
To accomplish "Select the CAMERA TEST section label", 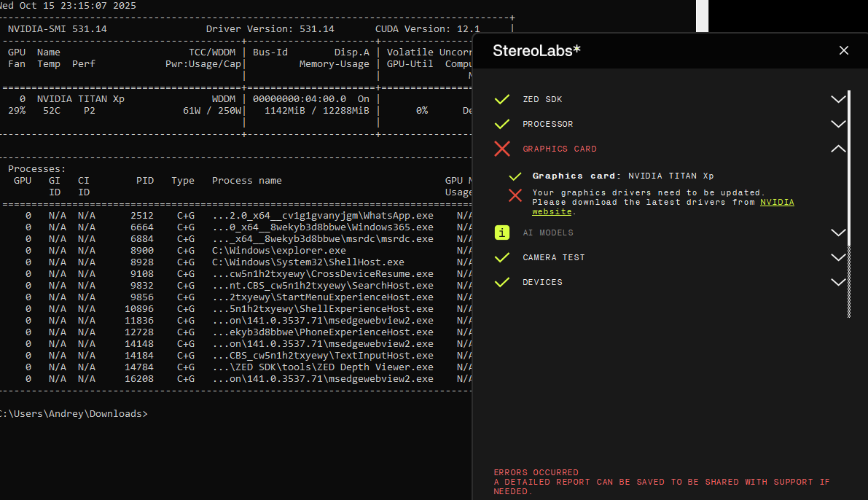I will (553, 257).
